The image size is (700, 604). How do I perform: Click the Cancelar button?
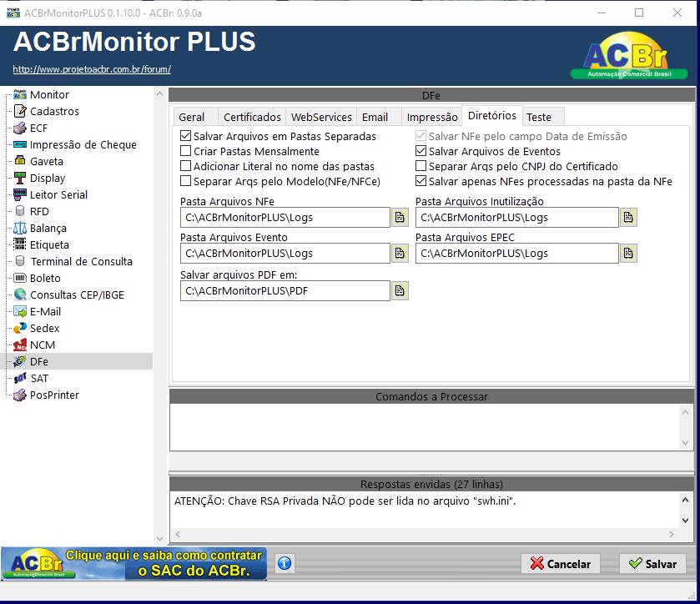click(561, 564)
